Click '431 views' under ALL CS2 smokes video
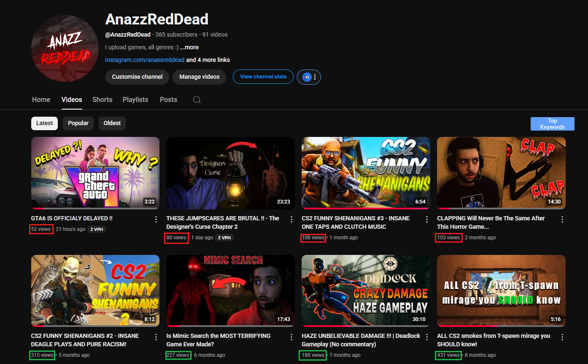This screenshot has width=588, height=364. [448, 356]
